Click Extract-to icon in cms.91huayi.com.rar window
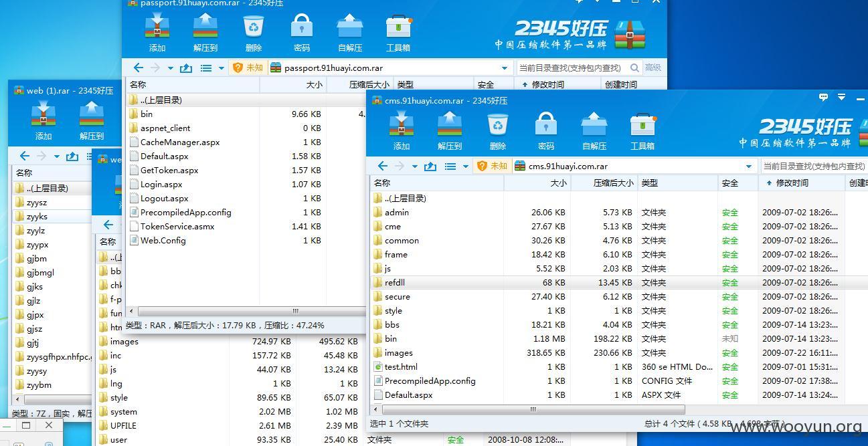The image size is (868, 446). tap(450, 126)
